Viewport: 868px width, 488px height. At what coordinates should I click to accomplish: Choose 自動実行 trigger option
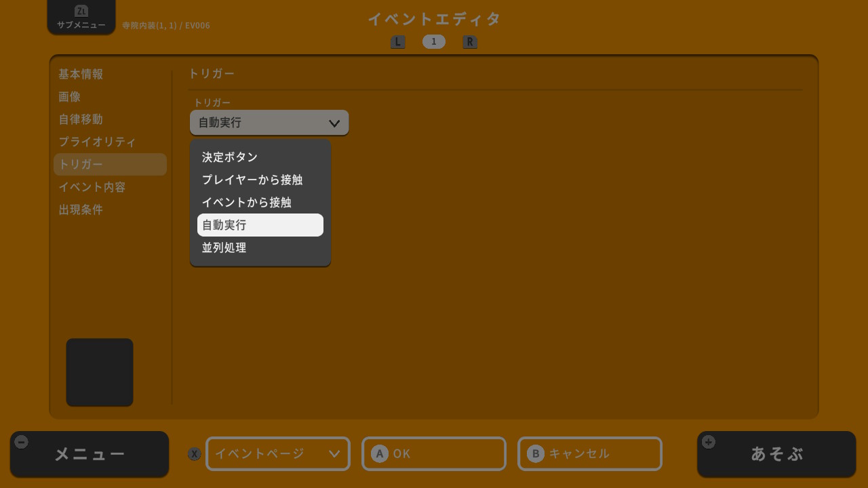pyautogui.click(x=260, y=225)
